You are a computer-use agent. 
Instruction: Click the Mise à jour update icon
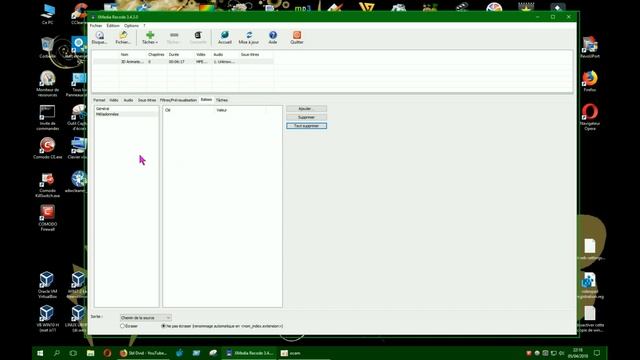pyautogui.click(x=249, y=37)
